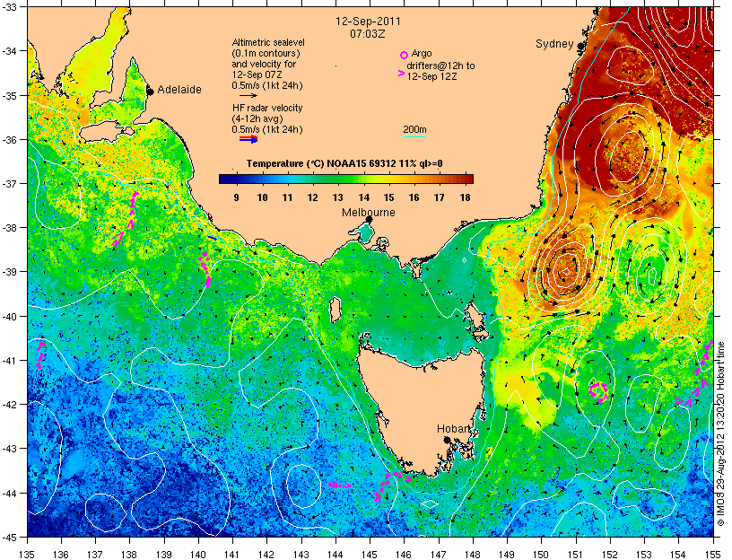Click the "11" colorbar tick value

pyautogui.click(x=288, y=197)
